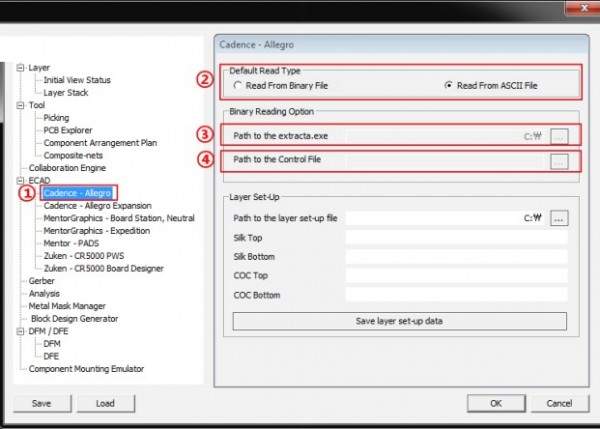The width and height of the screenshot is (600, 429).
Task: Collapse the Tool tree node
Action: click(x=21, y=105)
